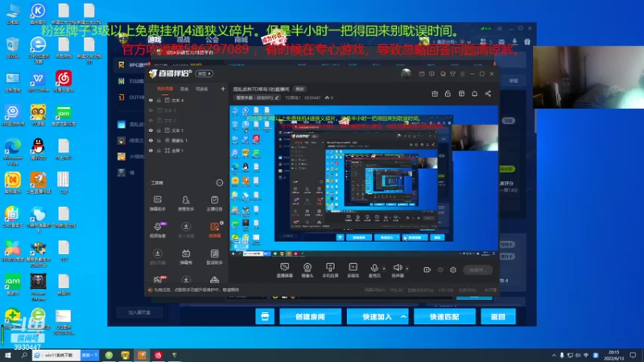Switch to the second scene tab

point(184,88)
